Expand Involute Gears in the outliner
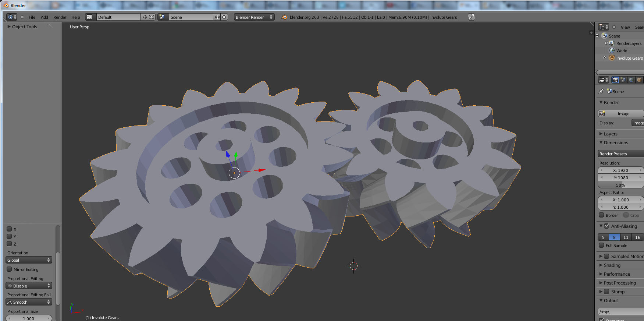 pos(604,58)
